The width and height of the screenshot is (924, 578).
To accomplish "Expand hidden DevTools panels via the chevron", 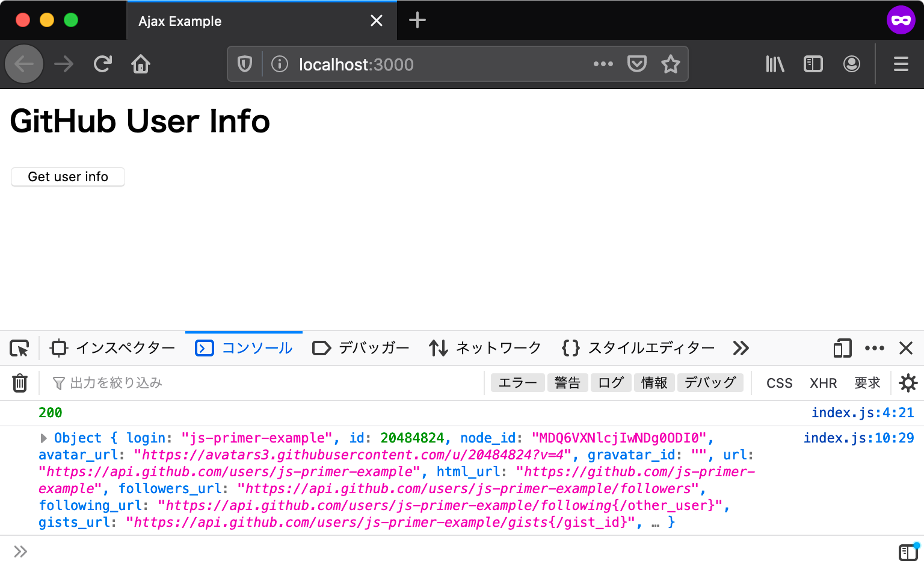I will pyautogui.click(x=741, y=348).
